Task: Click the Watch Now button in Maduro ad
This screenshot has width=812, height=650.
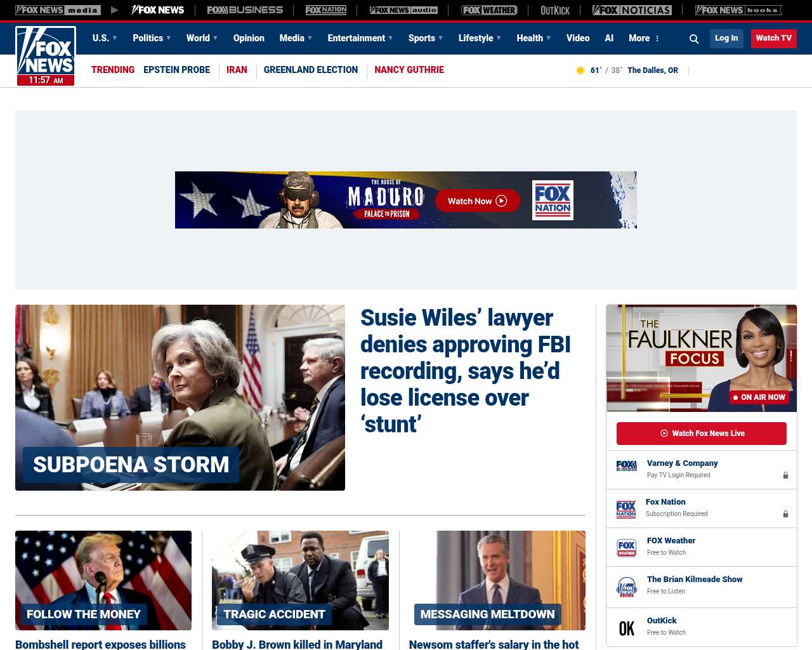Action: click(477, 201)
